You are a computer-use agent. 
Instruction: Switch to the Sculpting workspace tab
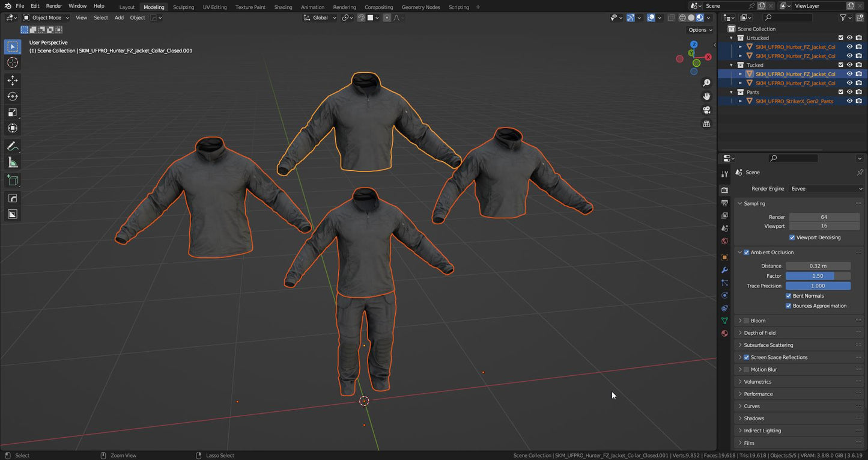click(183, 7)
